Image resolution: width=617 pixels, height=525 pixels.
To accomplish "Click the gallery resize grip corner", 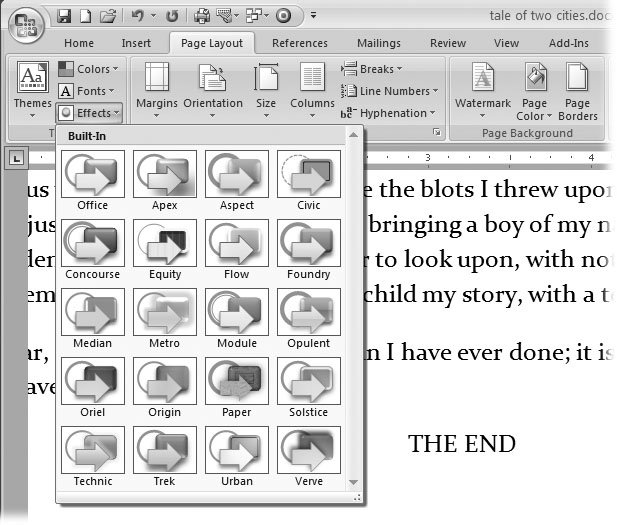I will pos(357,498).
